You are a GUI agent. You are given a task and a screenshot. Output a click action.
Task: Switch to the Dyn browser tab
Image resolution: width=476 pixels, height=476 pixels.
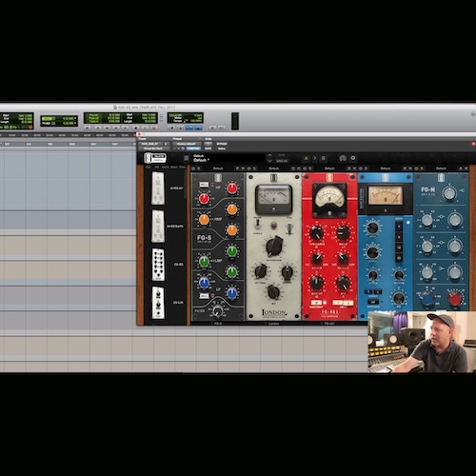(149, 167)
